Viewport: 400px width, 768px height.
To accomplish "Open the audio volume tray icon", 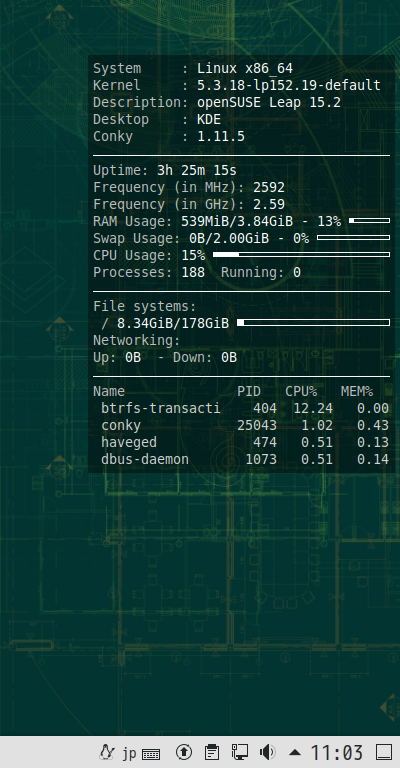I will pyautogui.click(x=268, y=752).
